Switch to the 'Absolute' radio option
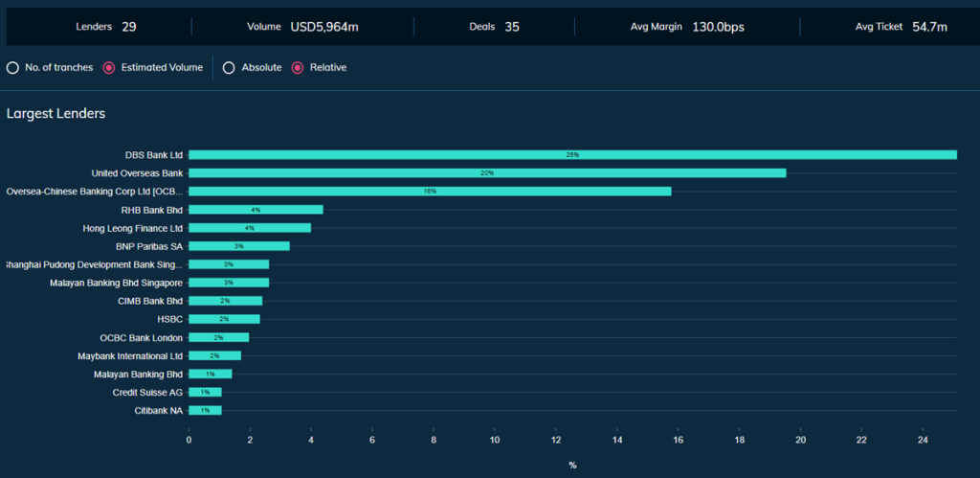Image resolution: width=980 pixels, height=478 pixels. pos(229,68)
